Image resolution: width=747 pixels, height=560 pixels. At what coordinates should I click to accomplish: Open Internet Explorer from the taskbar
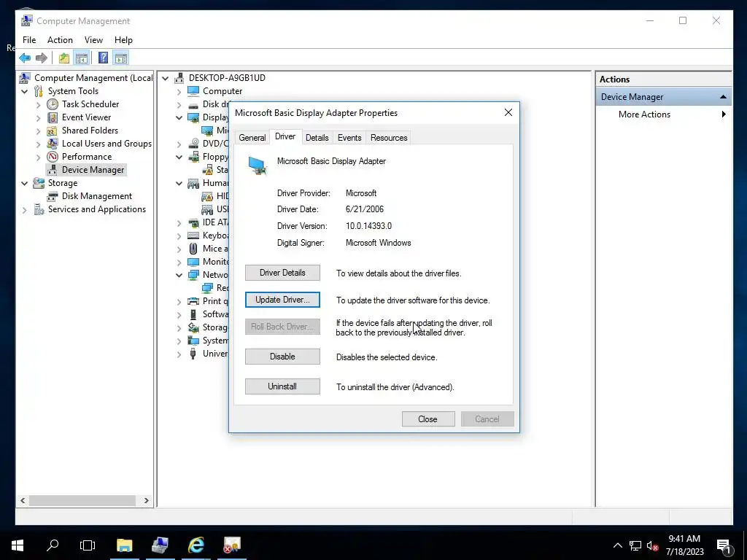(196, 545)
